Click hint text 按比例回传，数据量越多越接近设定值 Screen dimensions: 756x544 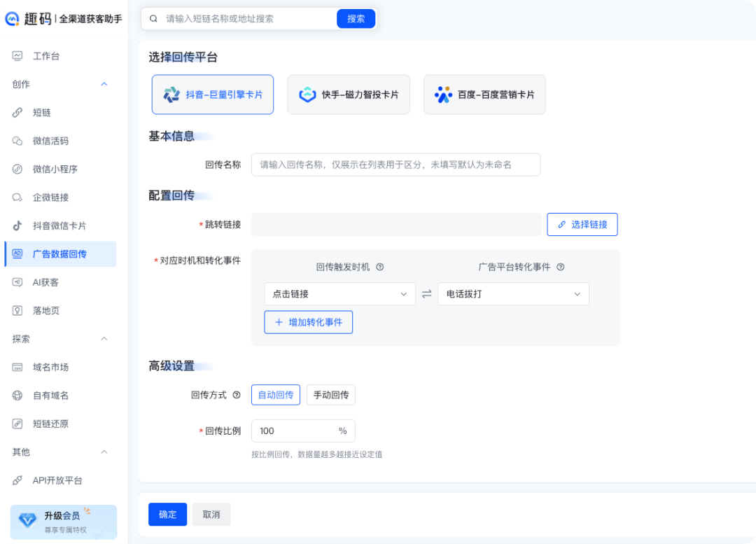click(x=317, y=454)
